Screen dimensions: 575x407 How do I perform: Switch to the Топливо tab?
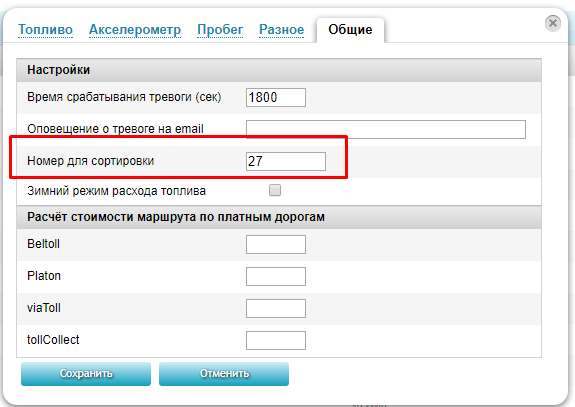click(x=45, y=29)
